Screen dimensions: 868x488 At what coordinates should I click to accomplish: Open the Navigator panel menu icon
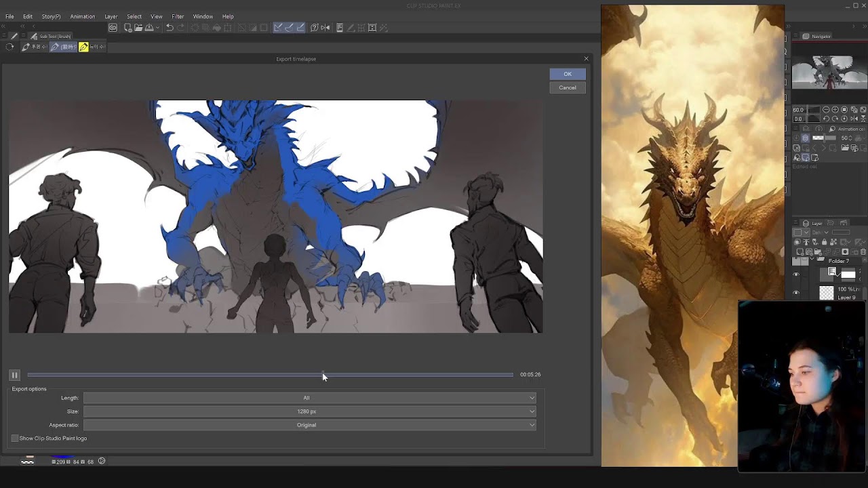[796, 36]
